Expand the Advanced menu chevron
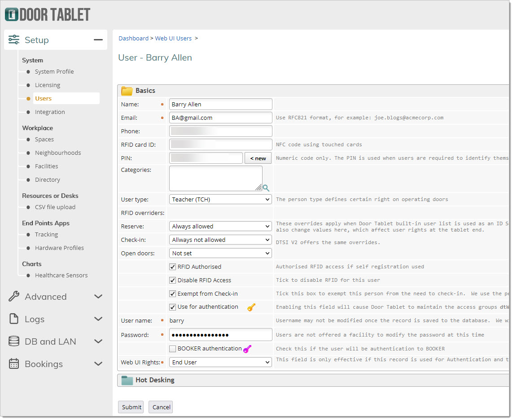The height and width of the screenshot is (420, 513). (x=98, y=297)
